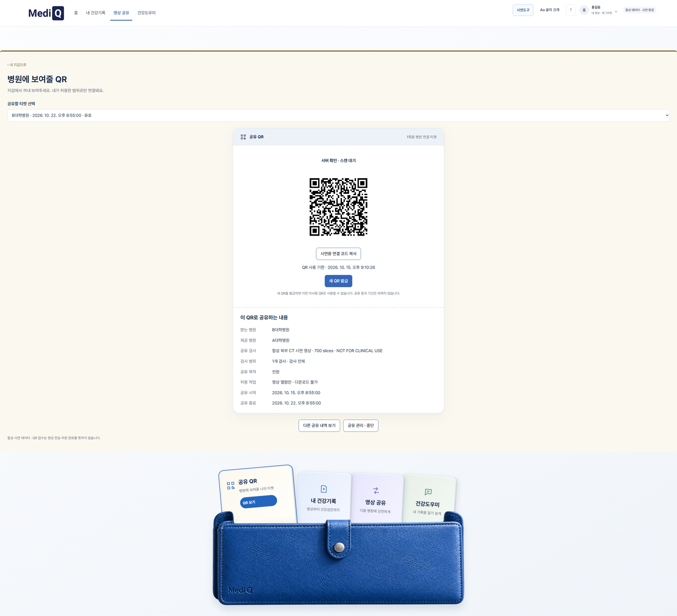Image resolution: width=677 pixels, height=616 pixels.
Task: Click the 전원 value in 공유 목적 row
Action: pyautogui.click(x=275, y=372)
